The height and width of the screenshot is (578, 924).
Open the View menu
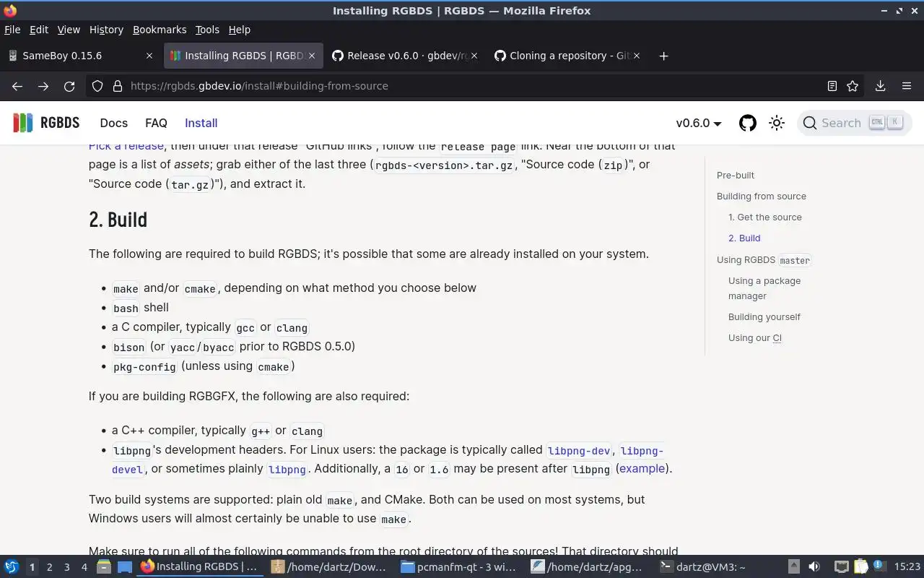coord(69,30)
